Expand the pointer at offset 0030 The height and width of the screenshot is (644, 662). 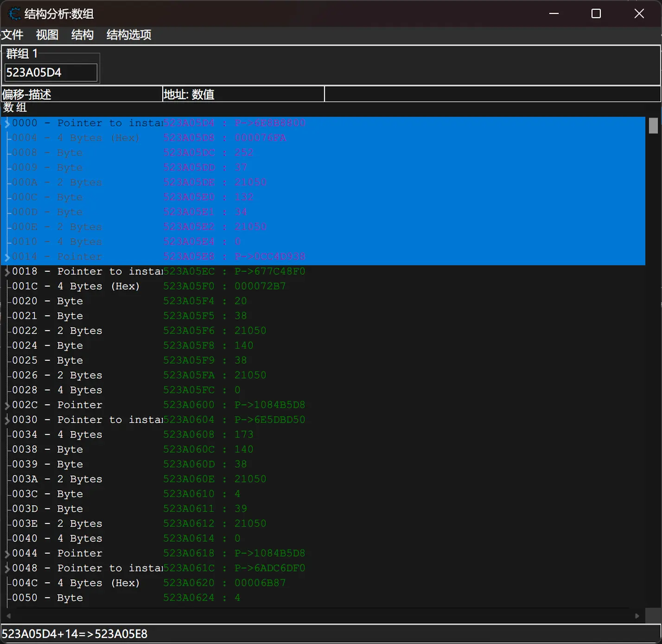pos(7,420)
